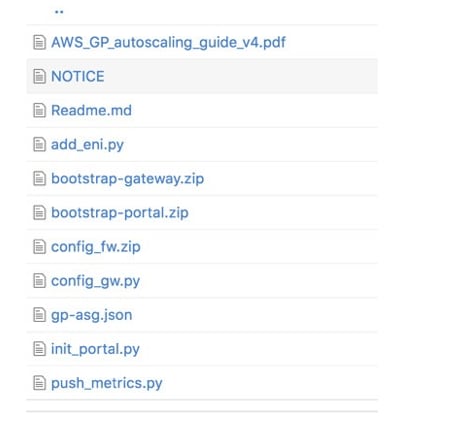Click the file icon beside NOTICE
Screen dimensions: 456x438
click(x=39, y=76)
